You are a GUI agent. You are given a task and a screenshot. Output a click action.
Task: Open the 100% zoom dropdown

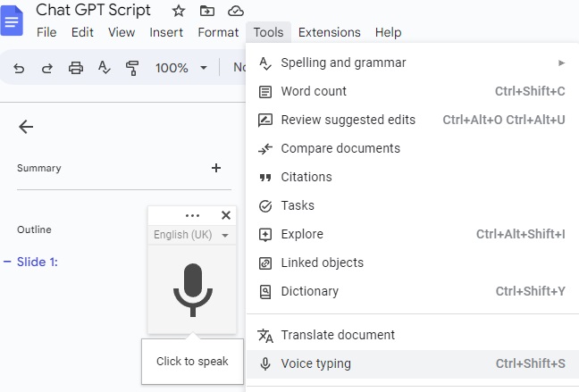pos(180,68)
